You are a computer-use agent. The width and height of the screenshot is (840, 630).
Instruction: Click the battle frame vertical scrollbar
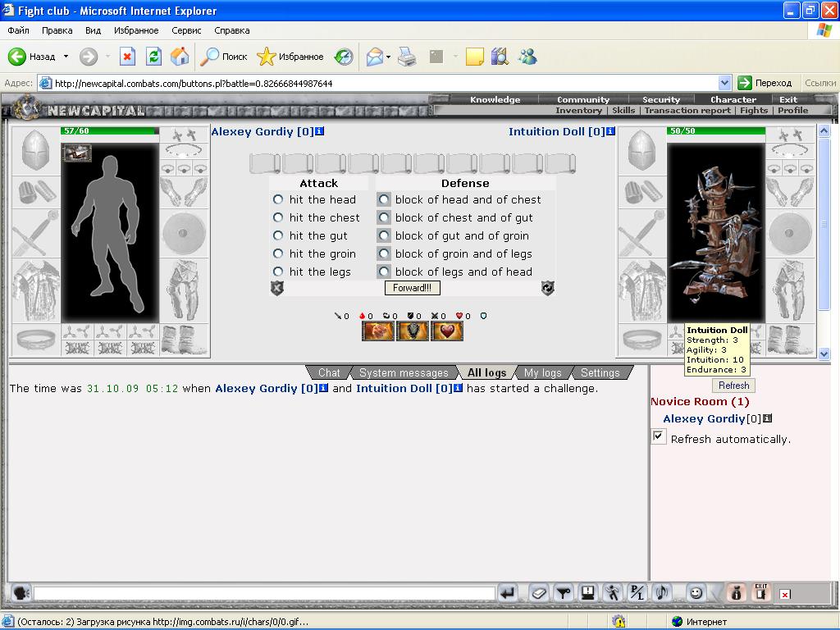tap(824, 242)
